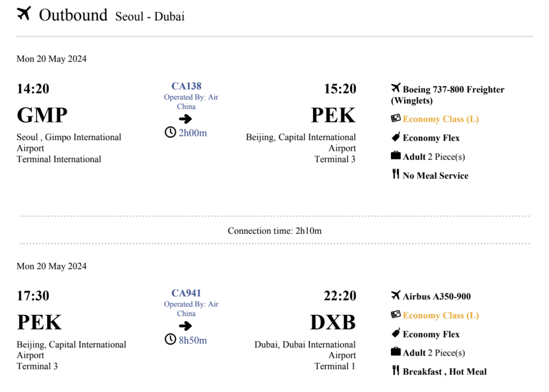The width and height of the screenshot is (549, 392).
Task: Click the DXB arrival airport code
Action: coord(332,322)
